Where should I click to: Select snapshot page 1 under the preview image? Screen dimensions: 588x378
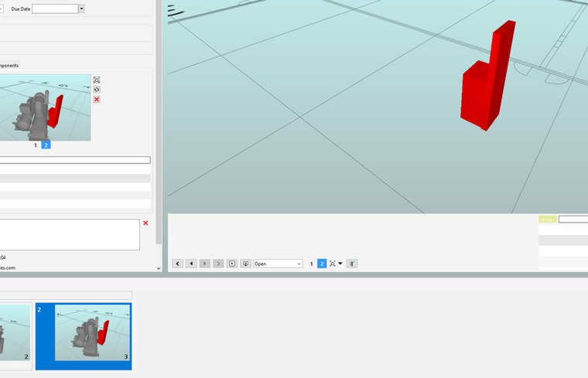(x=36, y=145)
